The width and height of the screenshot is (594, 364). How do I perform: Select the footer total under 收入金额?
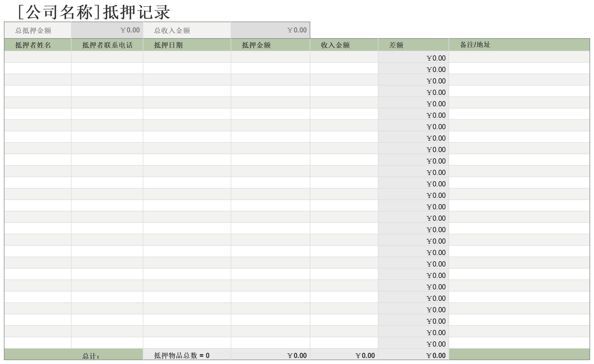pyautogui.click(x=344, y=355)
